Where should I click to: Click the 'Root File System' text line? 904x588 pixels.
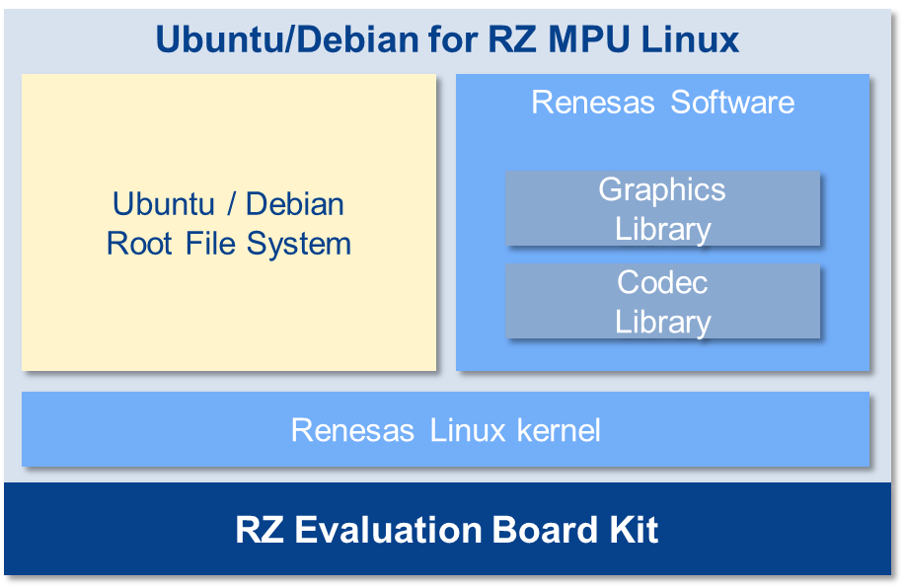(x=228, y=244)
